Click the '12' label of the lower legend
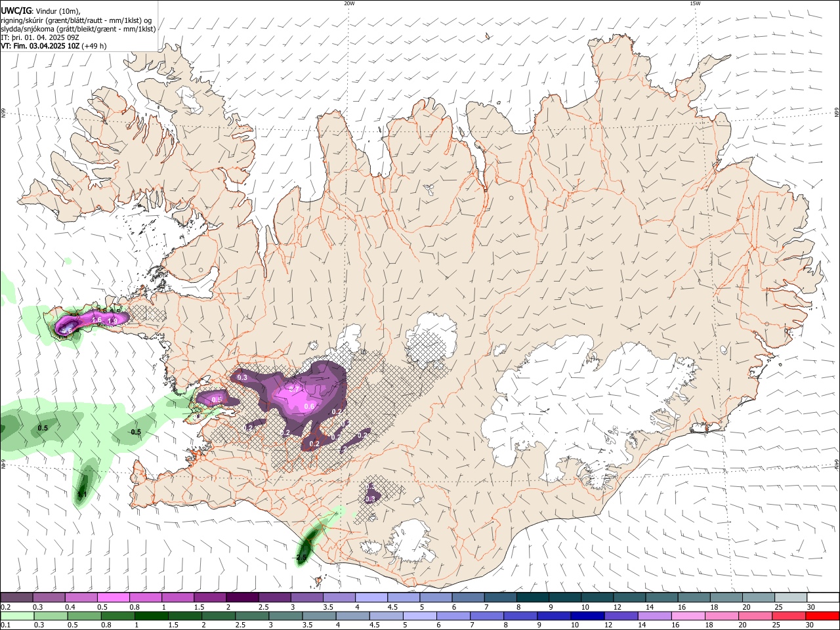Image resolution: width=840 pixels, height=630 pixels. 609,625
